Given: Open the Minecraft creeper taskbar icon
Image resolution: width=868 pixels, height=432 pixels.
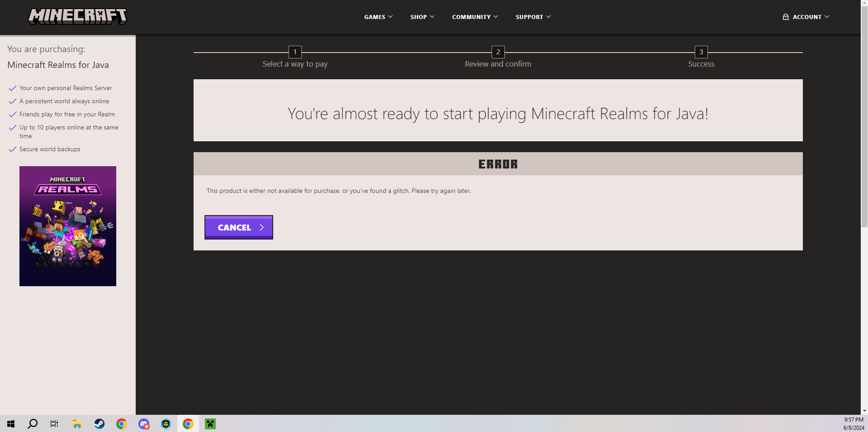Looking at the screenshot, I should [210, 424].
